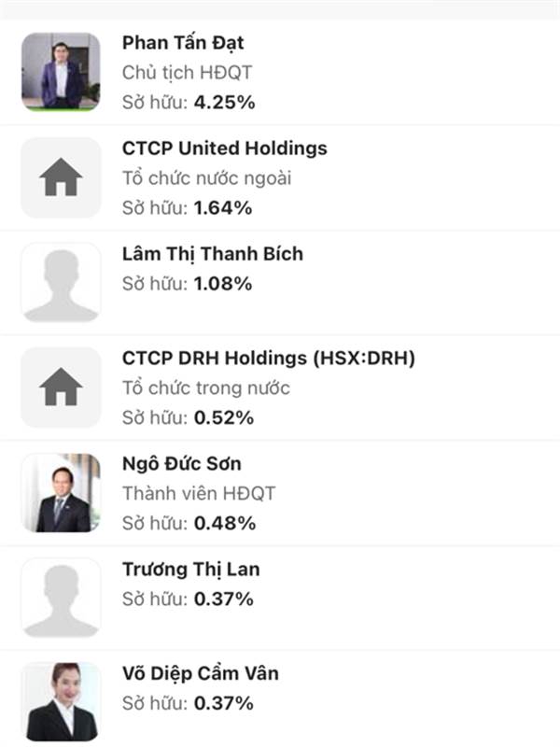
Task: Click CTCP United Holdings house icon
Action: coord(61,177)
